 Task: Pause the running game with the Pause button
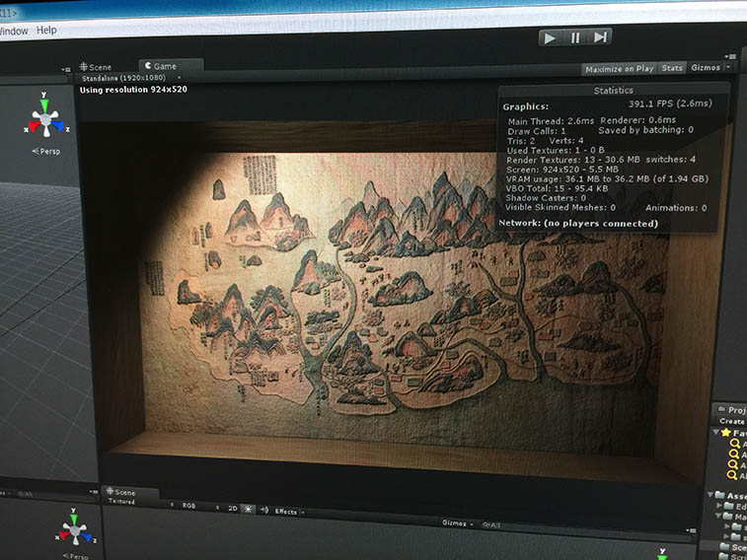coord(575,37)
